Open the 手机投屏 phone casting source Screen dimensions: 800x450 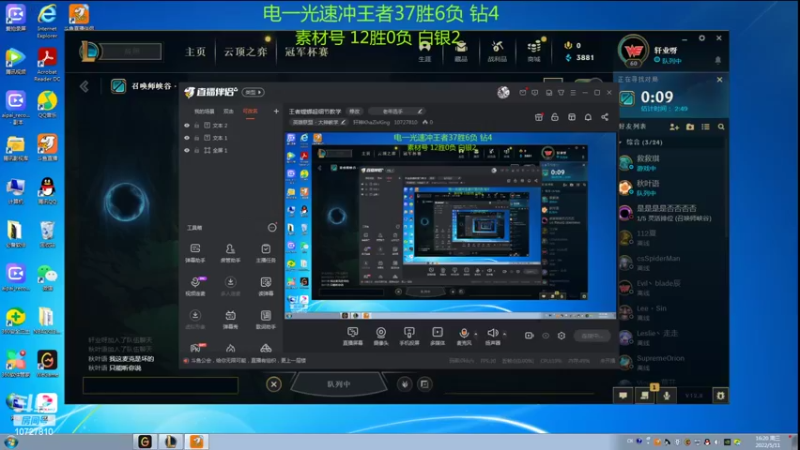409,336
